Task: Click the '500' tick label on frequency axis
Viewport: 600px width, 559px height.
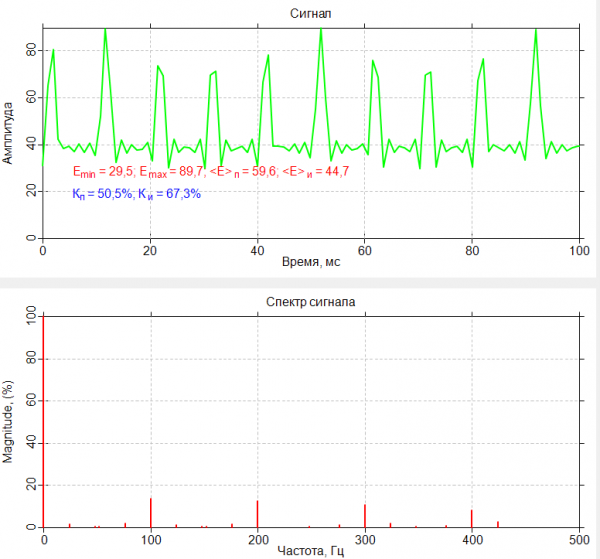Action: [x=579, y=539]
